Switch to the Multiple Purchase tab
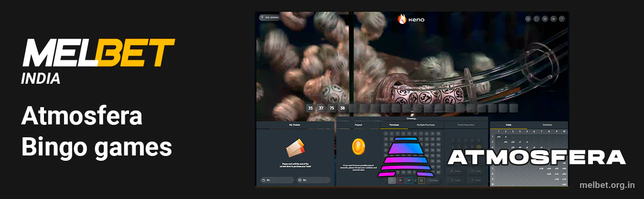Viewport: 644px width, 199px height. [426, 125]
